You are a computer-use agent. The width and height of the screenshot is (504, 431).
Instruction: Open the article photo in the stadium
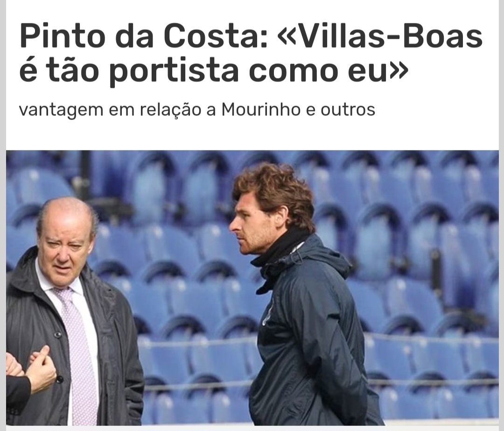click(252, 288)
